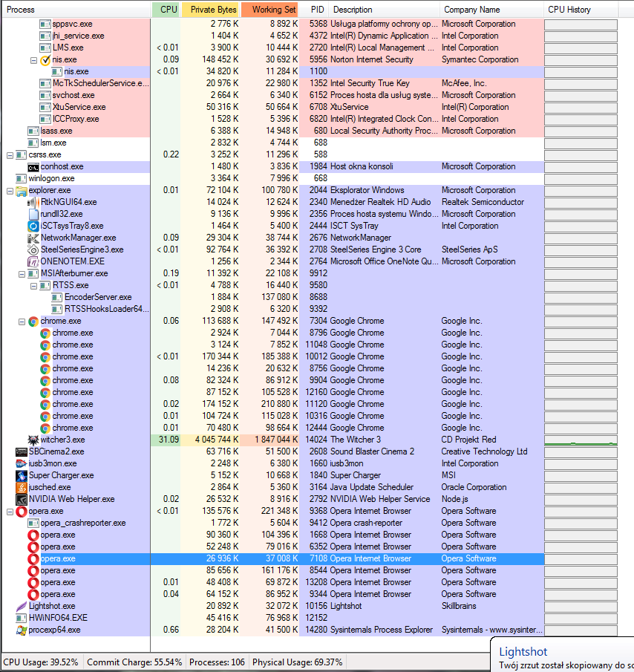This screenshot has width=634, height=672.
Task: Select the SteelSeriesEngine3.exe icon
Action: click(33, 249)
